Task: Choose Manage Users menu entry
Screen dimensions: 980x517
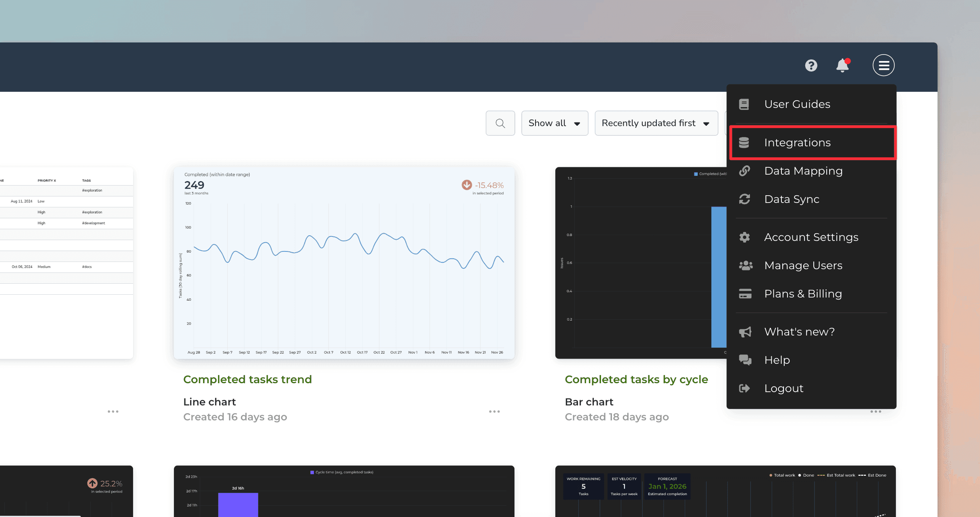Action: tap(803, 266)
